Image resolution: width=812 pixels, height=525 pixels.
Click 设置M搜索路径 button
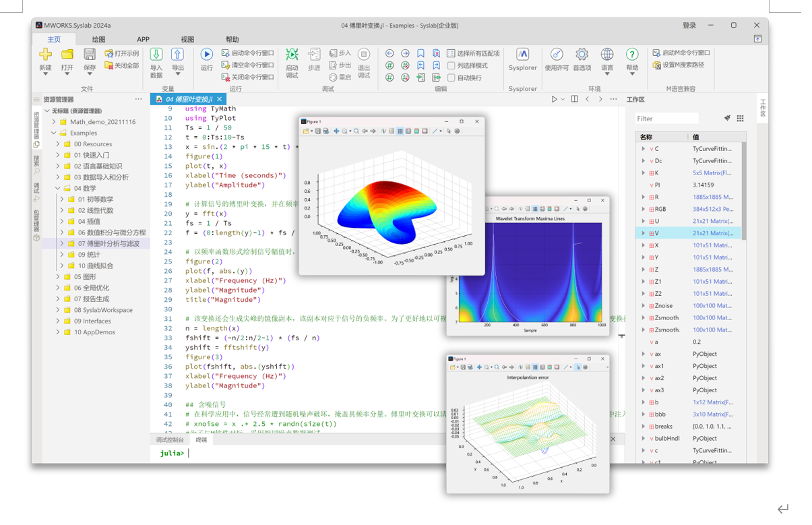678,65
